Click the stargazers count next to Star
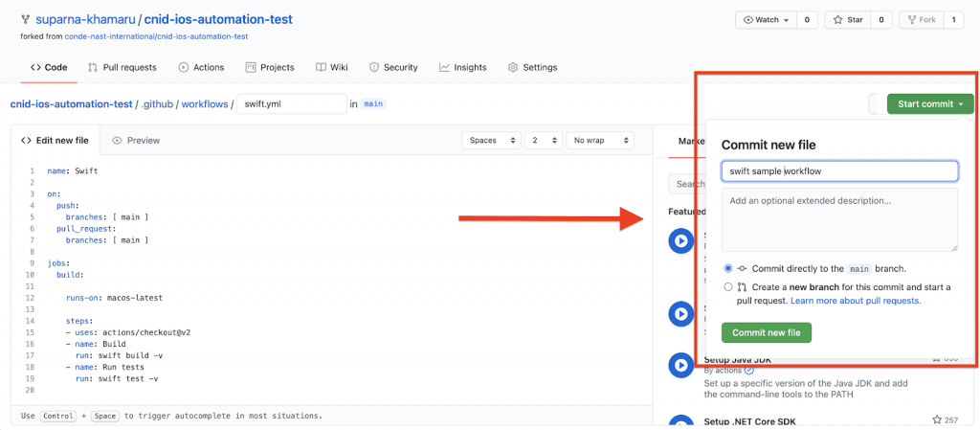Viewport: 980px width, 430px height. [881, 20]
